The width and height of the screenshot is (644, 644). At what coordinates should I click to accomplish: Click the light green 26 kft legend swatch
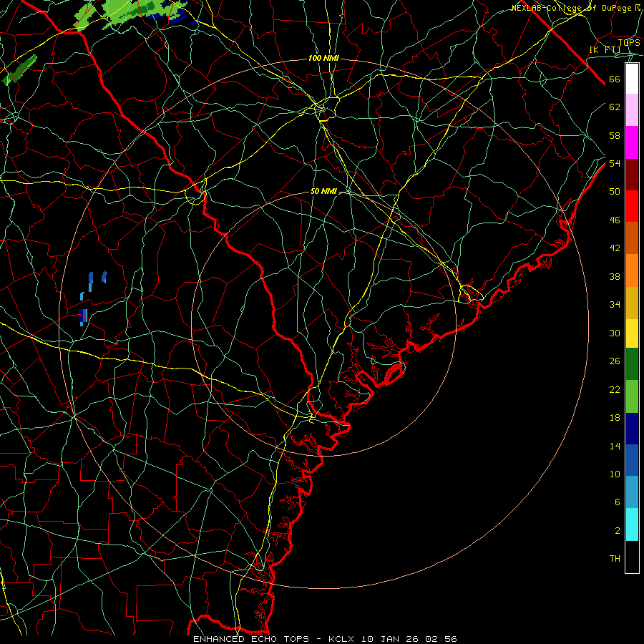(x=632, y=396)
